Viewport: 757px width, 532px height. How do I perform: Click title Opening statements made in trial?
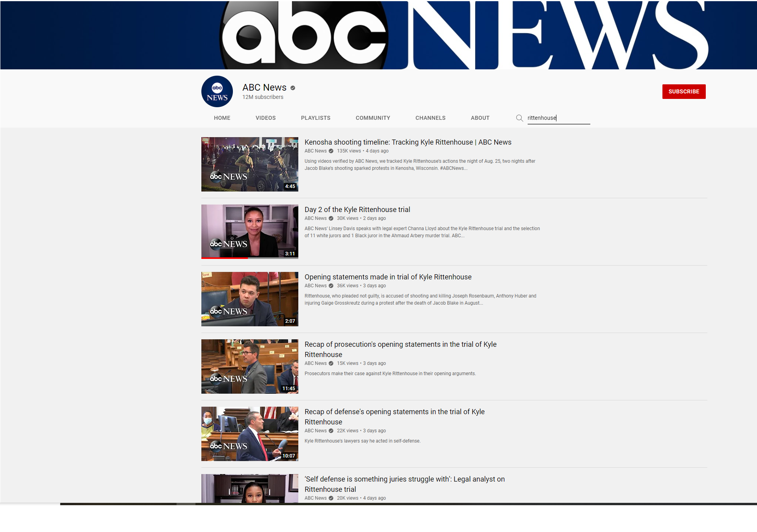[x=388, y=277]
